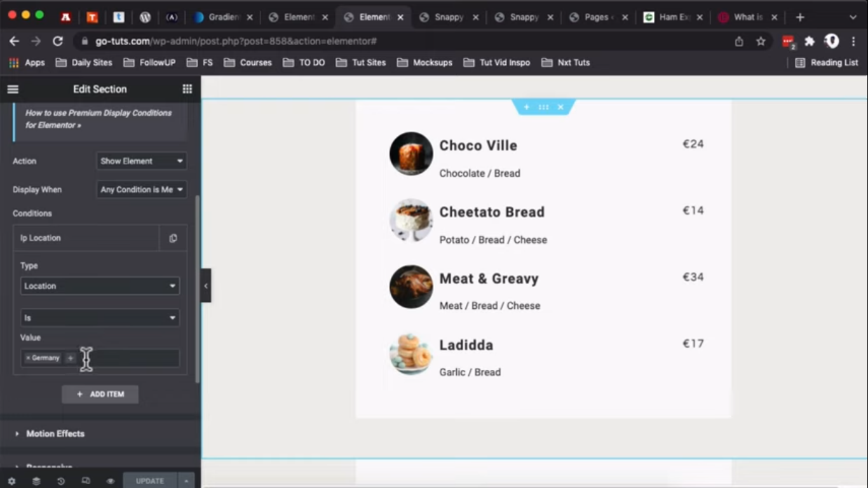The image size is (868, 488).
Task: Open the widgets grid panel
Action: (187, 89)
